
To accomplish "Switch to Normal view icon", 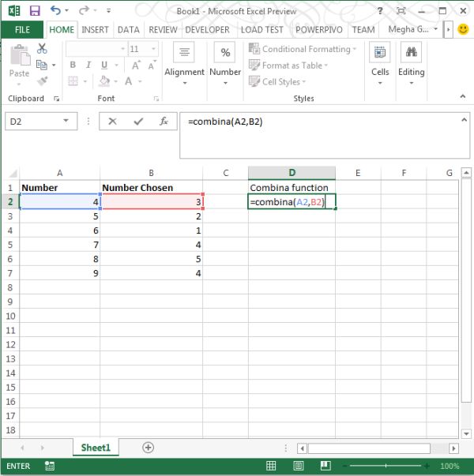I will pyautogui.click(x=271, y=466).
